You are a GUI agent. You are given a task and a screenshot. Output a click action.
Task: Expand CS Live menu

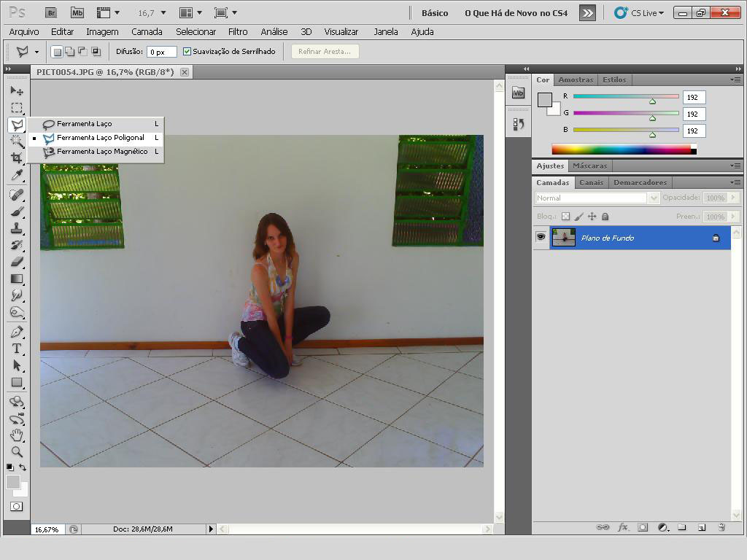coord(640,13)
